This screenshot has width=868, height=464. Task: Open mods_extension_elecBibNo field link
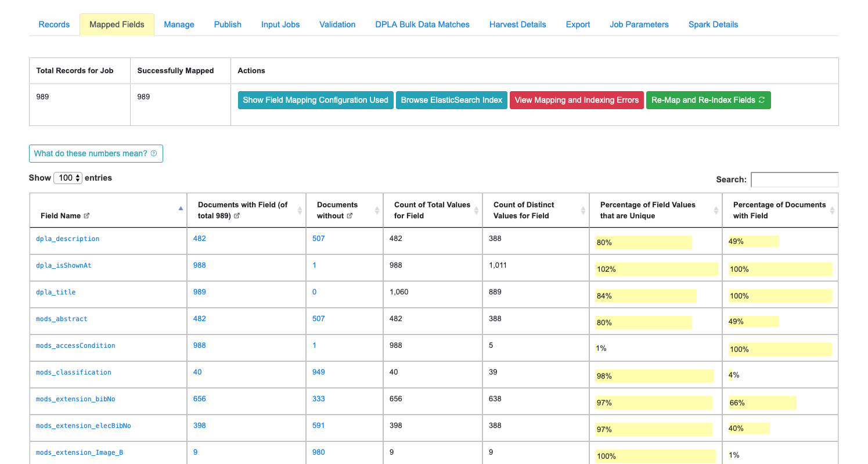coord(84,426)
